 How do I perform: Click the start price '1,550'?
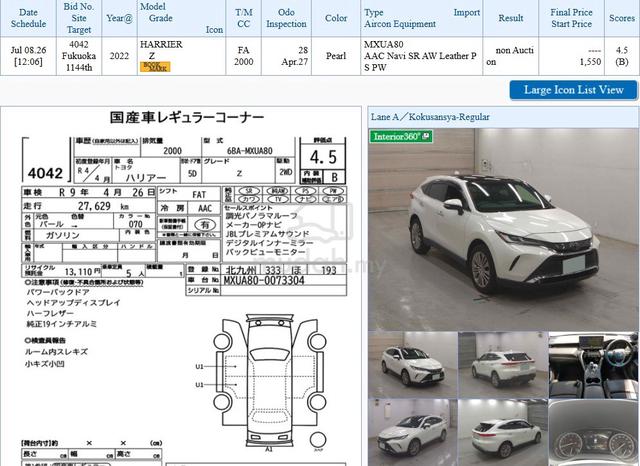pos(590,62)
